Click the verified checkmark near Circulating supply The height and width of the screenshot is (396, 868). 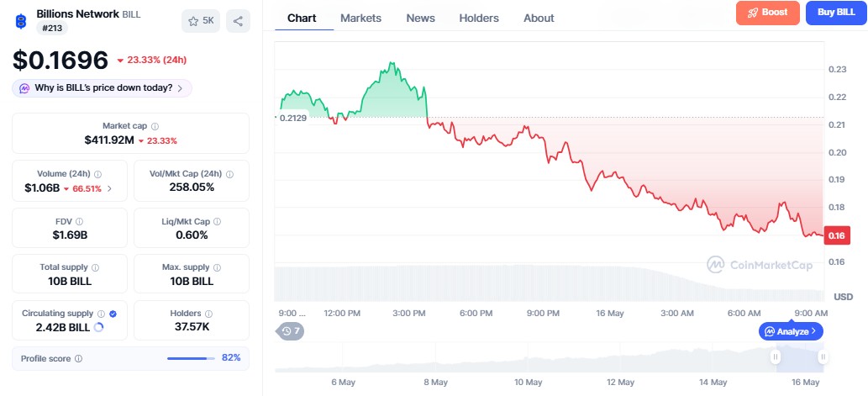pos(113,314)
